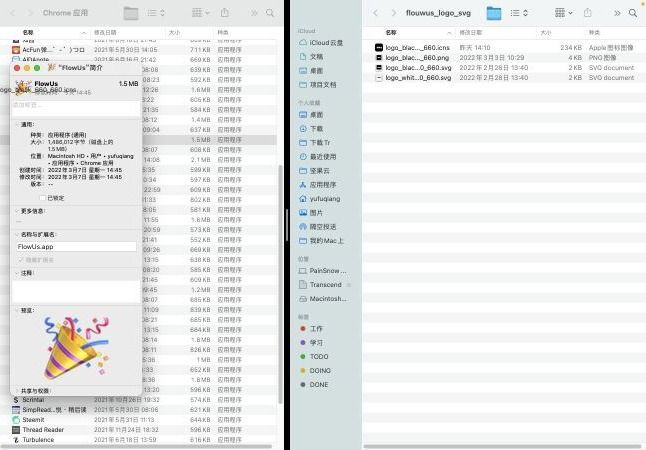Click FlowUs.app name field in info panel

coord(77,246)
